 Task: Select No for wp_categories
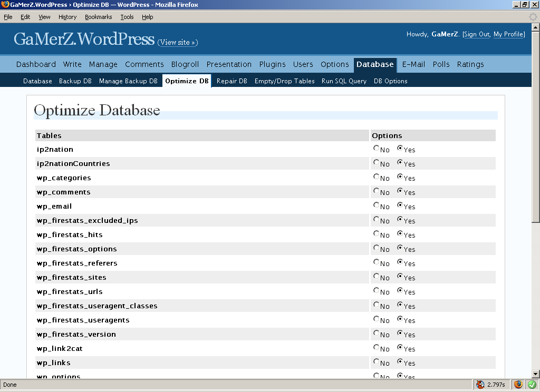[x=376, y=177]
